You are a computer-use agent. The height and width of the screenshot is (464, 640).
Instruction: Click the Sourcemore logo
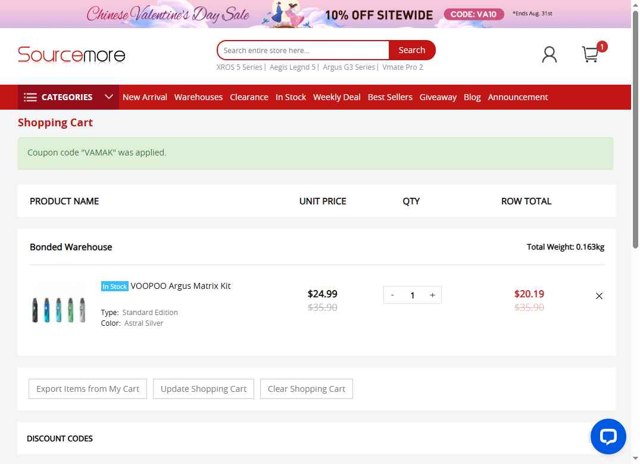tap(71, 55)
